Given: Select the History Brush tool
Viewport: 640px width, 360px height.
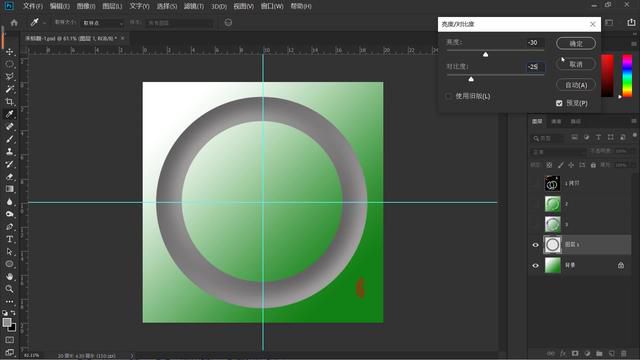Looking at the screenshot, I should pos(9,164).
